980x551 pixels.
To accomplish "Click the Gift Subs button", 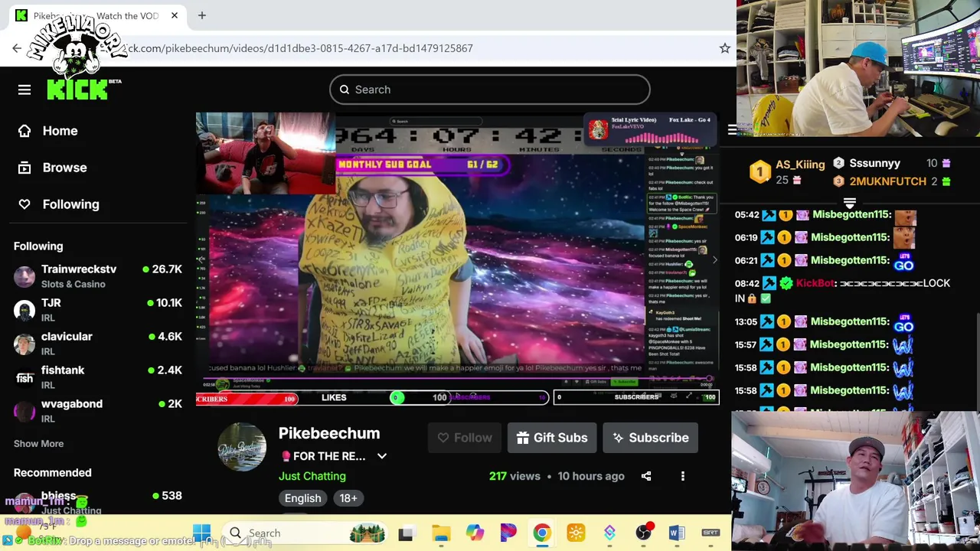I will [x=552, y=438].
